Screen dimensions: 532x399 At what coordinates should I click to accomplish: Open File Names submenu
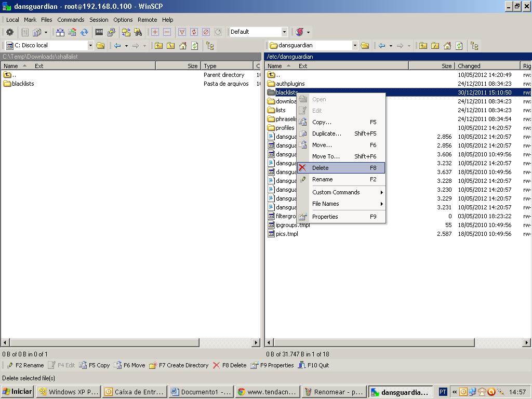click(x=341, y=204)
